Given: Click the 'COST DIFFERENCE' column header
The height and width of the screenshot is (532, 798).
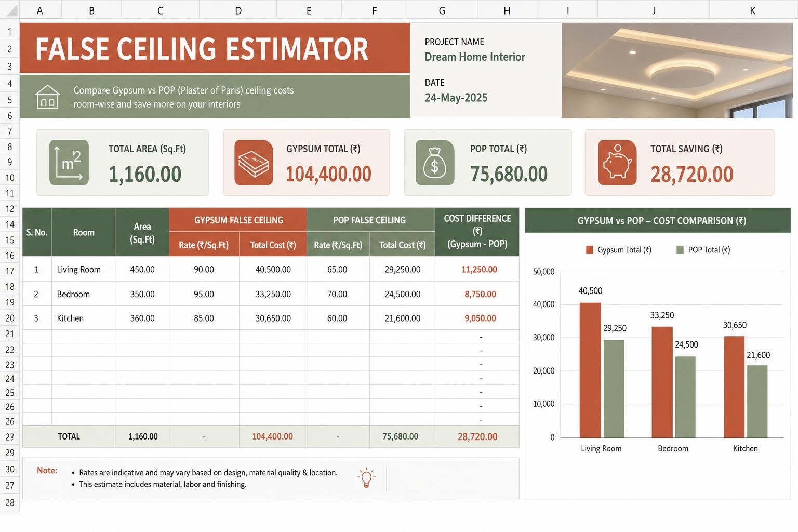Looking at the screenshot, I should point(477,232).
